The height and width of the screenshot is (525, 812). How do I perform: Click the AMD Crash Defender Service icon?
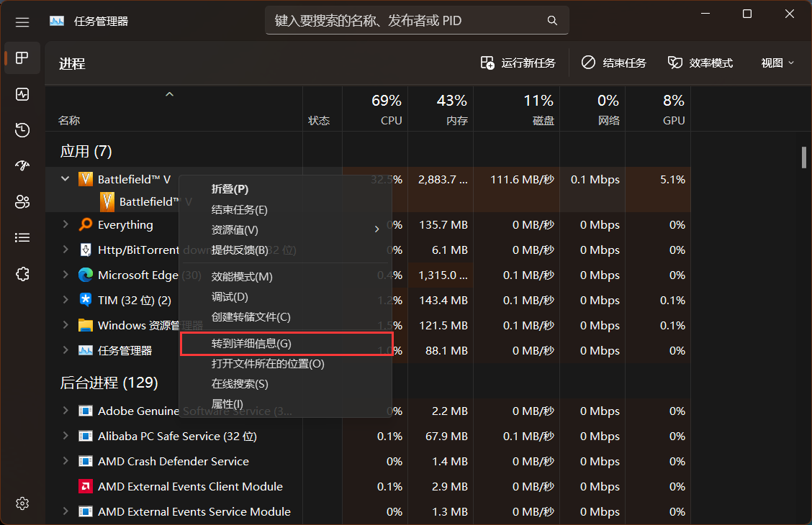tap(86, 462)
